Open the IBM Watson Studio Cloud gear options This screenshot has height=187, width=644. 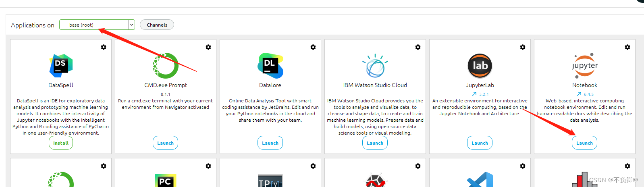[x=418, y=47]
